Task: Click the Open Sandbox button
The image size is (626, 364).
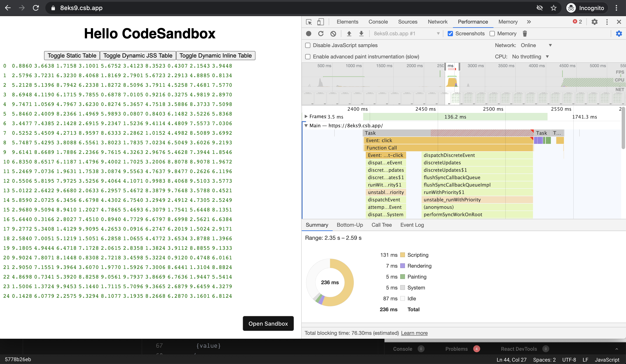Action: click(268, 323)
